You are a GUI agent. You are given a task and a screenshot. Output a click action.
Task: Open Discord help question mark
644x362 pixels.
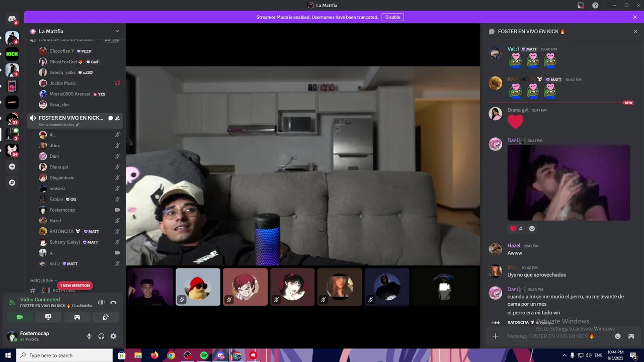595,5
